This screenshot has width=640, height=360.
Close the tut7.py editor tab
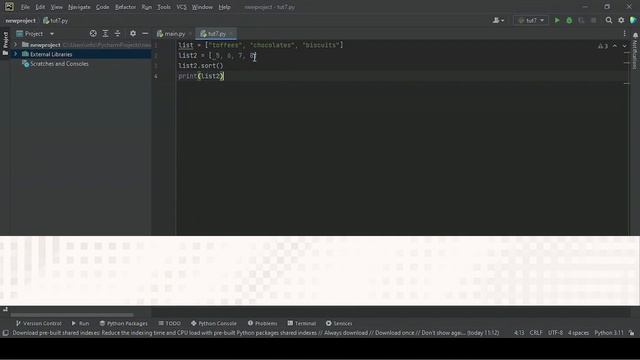[231, 34]
